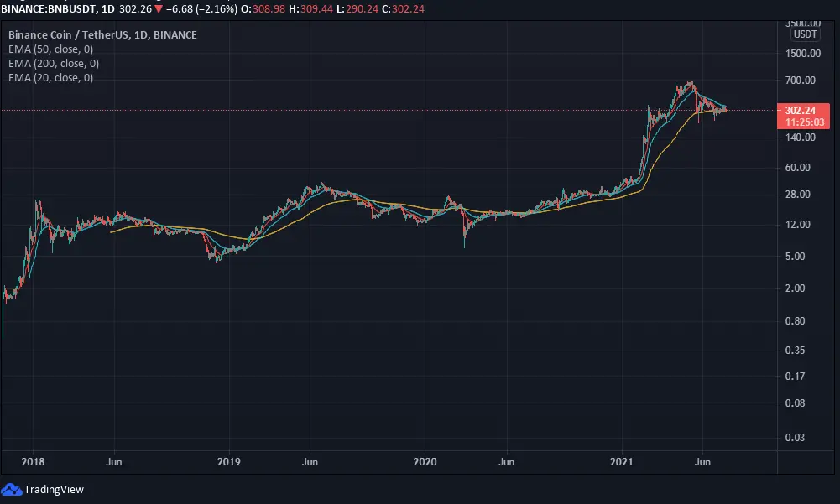Click the Jun label between 2018 and 2019
The width and height of the screenshot is (840, 504).
tap(114, 462)
